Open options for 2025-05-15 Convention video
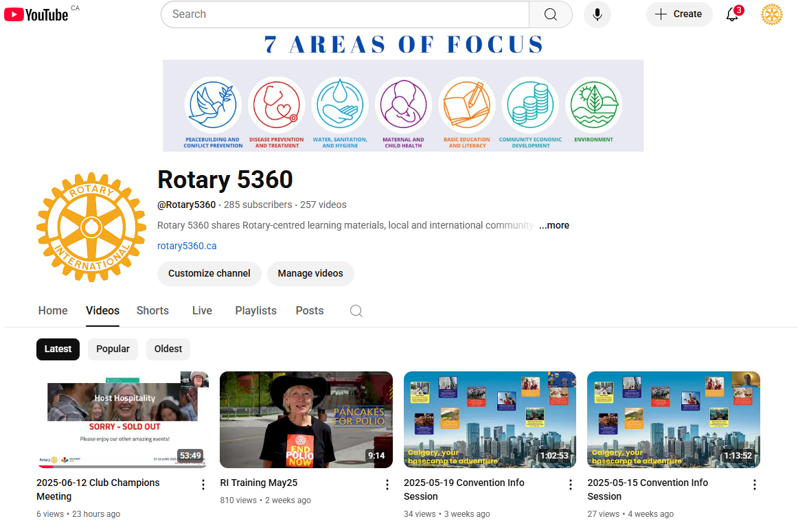Viewport: 798px width, 532px height. coord(755,485)
